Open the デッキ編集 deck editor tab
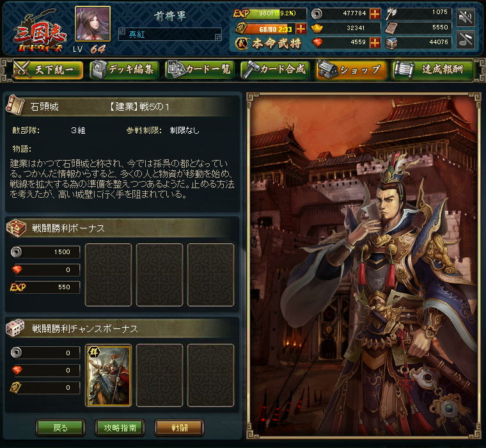The height and width of the screenshot is (448, 486). click(x=124, y=70)
